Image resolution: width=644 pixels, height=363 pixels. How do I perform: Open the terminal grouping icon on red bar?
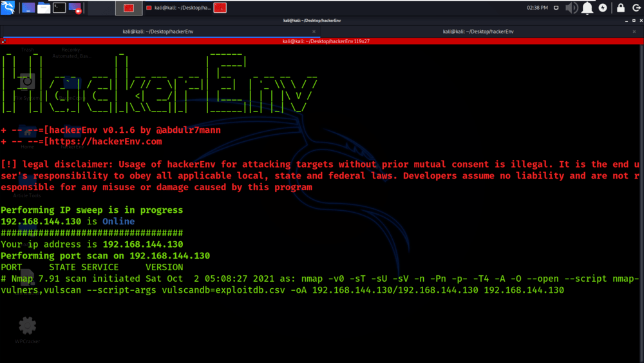pyautogui.click(x=4, y=41)
